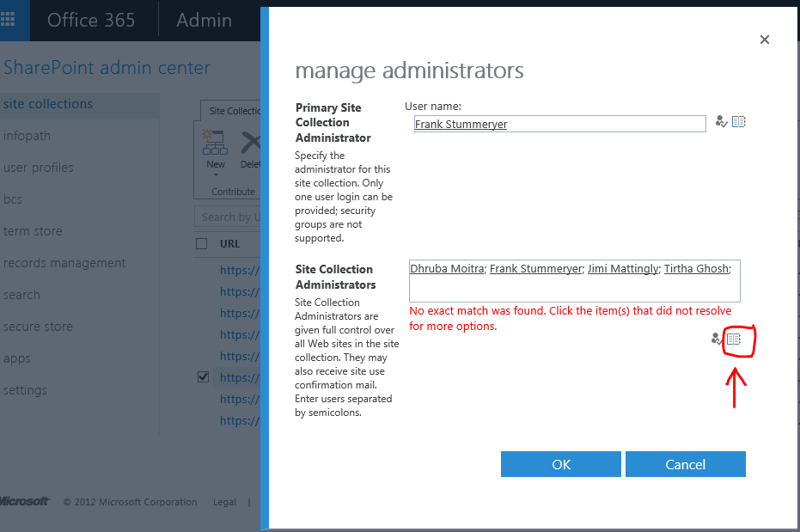Open bcs in the left navigation
Viewport: 800px width, 532px height.
click(x=13, y=199)
